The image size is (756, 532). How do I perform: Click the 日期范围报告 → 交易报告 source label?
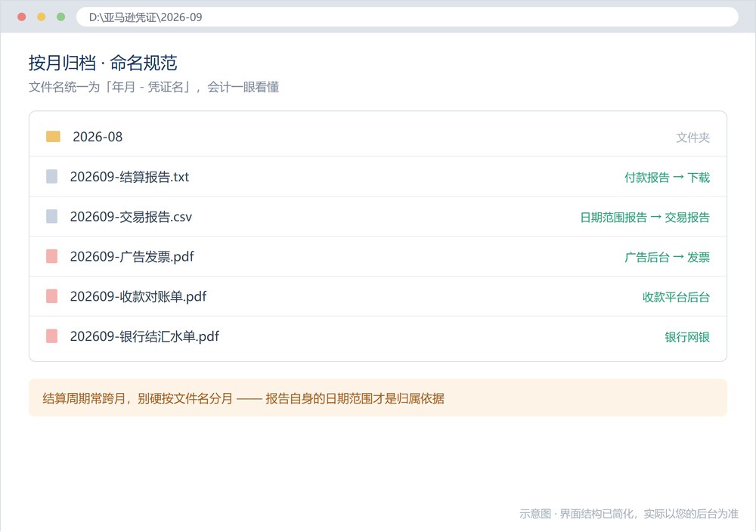pyautogui.click(x=645, y=218)
